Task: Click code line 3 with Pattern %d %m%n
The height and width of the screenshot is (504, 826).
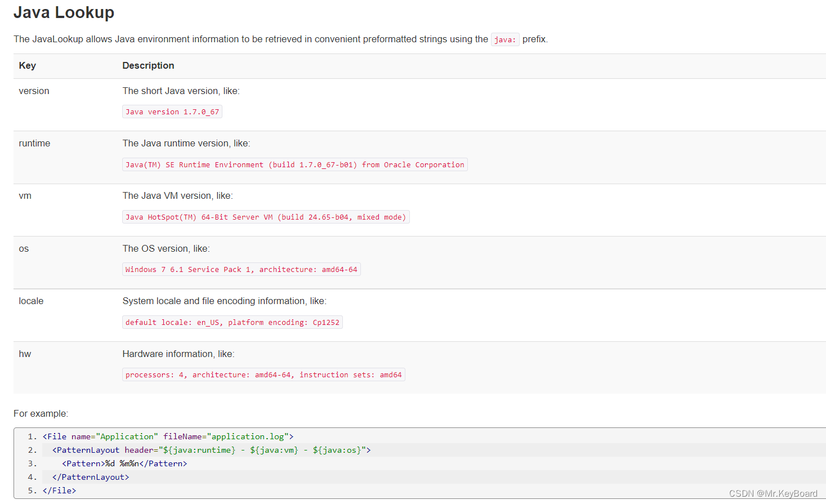Action: (x=124, y=463)
